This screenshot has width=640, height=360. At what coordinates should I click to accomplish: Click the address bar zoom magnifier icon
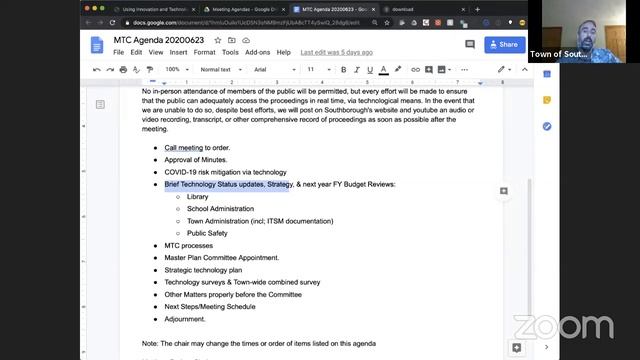375,23
